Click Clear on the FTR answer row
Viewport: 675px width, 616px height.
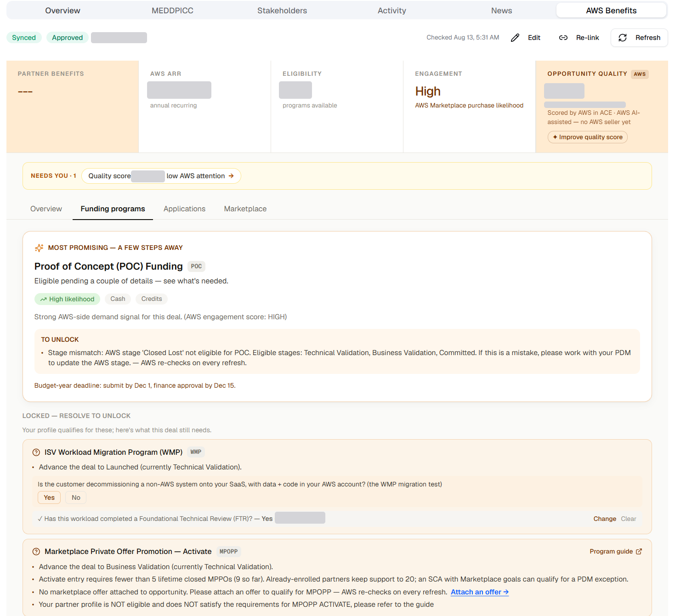pyautogui.click(x=629, y=519)
